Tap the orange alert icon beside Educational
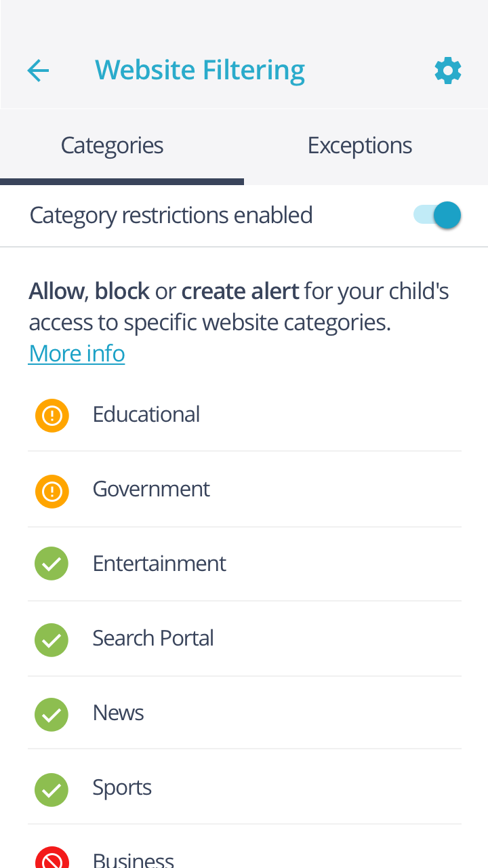This screenshot has width=488, height=868. [52, 415]
